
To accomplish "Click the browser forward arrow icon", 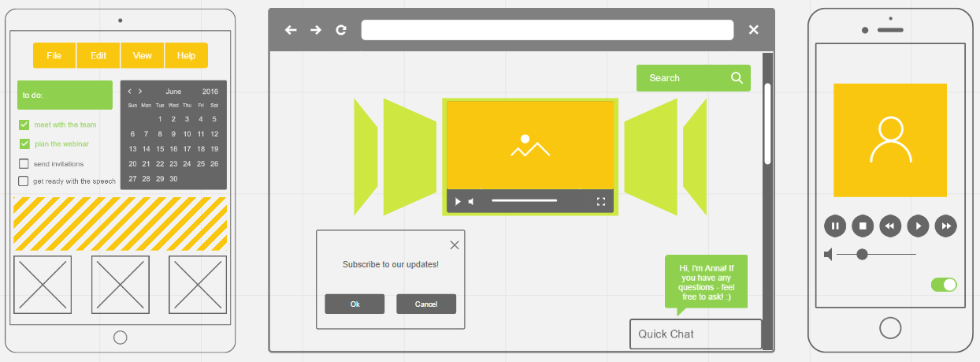I will click(316, 30).
